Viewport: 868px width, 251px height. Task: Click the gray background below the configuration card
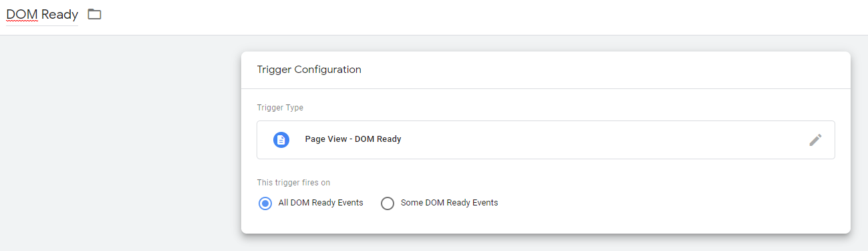(545, 243)
